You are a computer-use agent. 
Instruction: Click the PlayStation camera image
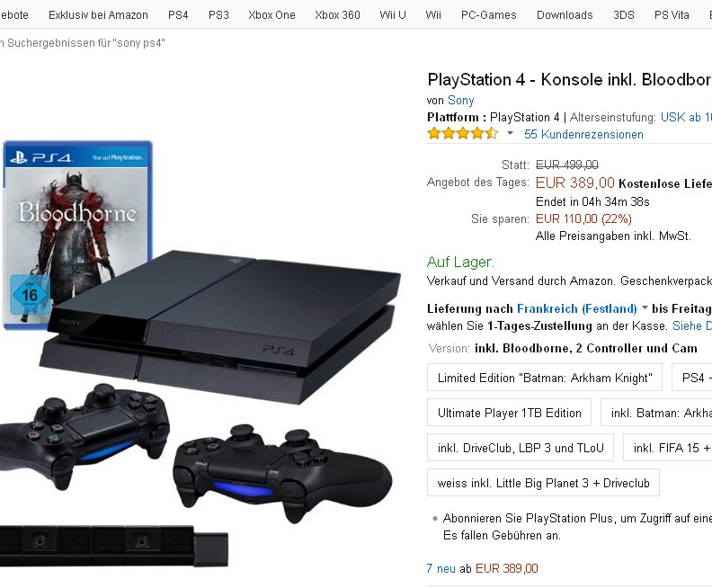[113, 545]
